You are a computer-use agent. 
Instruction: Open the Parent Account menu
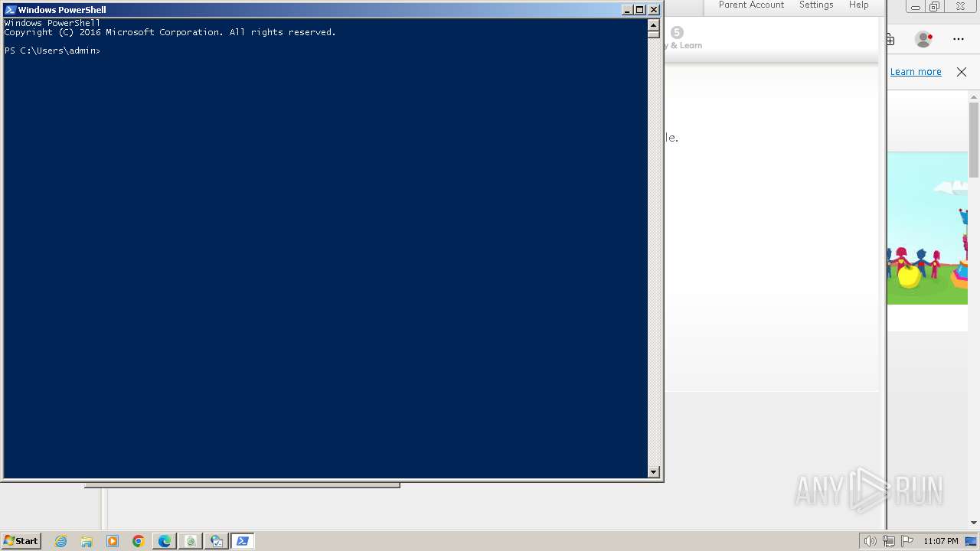(x=751, y=5)
